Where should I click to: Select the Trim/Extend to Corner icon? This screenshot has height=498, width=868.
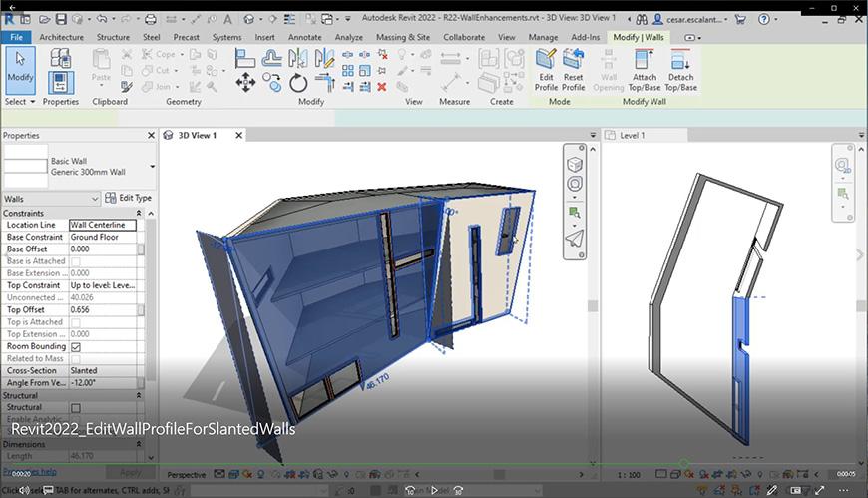(325, 83)
